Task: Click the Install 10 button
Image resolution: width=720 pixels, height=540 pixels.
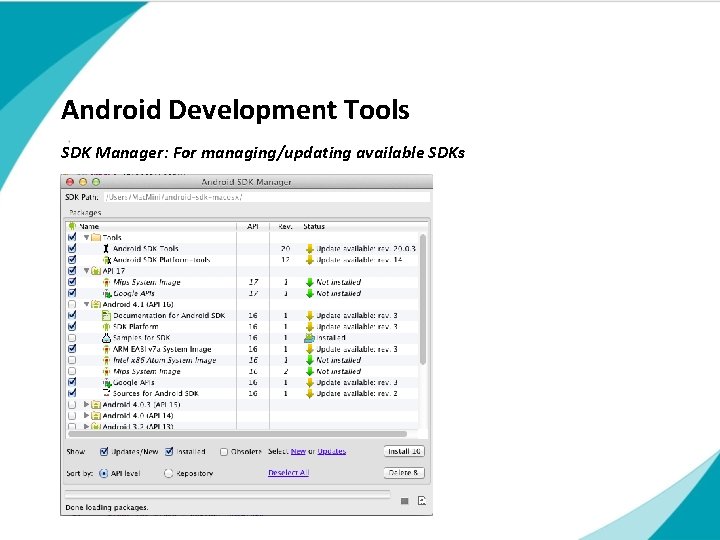Action: point(404,451)
